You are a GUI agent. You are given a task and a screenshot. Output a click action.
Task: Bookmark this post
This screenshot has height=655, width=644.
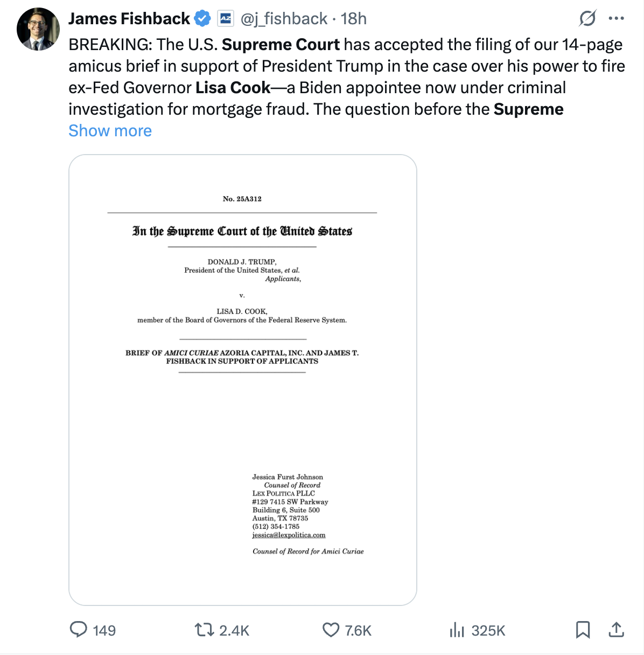point(583,630)
